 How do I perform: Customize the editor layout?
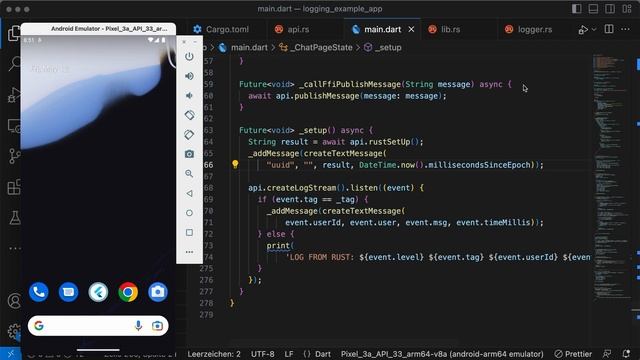(627, 9)
